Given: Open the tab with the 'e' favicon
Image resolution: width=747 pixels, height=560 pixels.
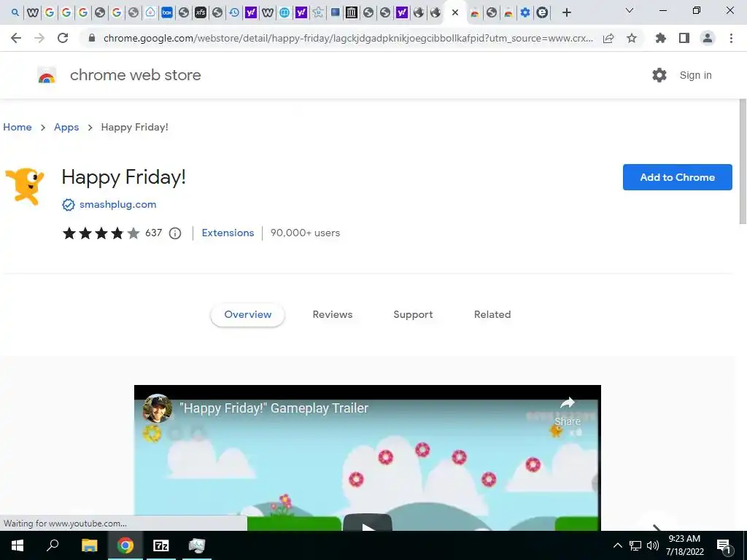Looking at the screenshot, I should click(x=542, y=12).
